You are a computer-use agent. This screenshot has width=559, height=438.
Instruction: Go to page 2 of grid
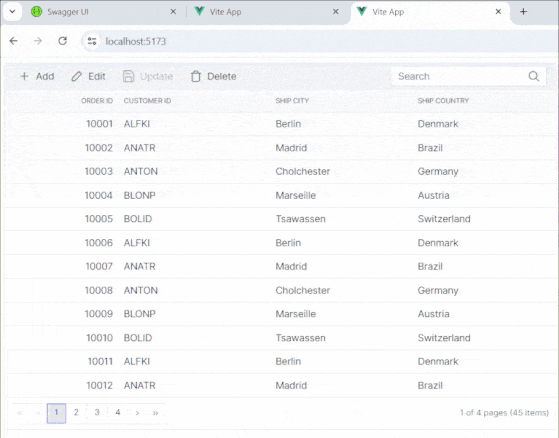pyautogui.click(x=76, y=413)
